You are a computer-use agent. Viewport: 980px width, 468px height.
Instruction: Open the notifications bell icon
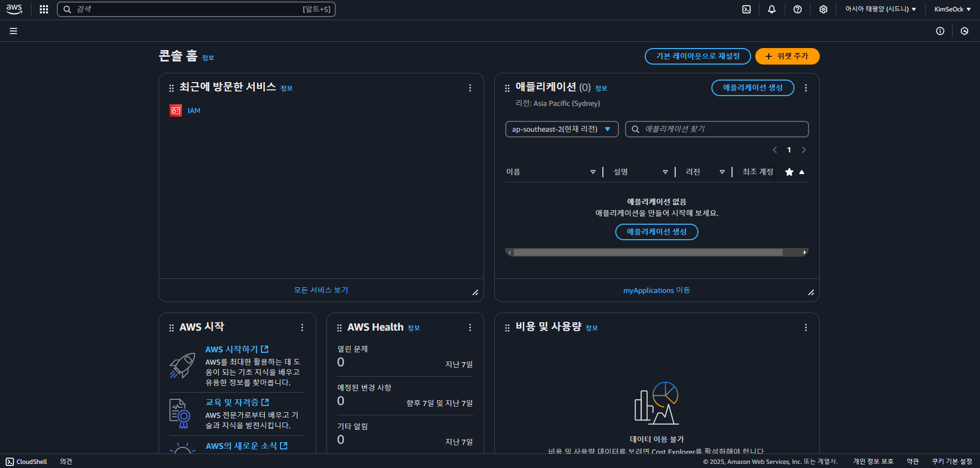(772, 9)
